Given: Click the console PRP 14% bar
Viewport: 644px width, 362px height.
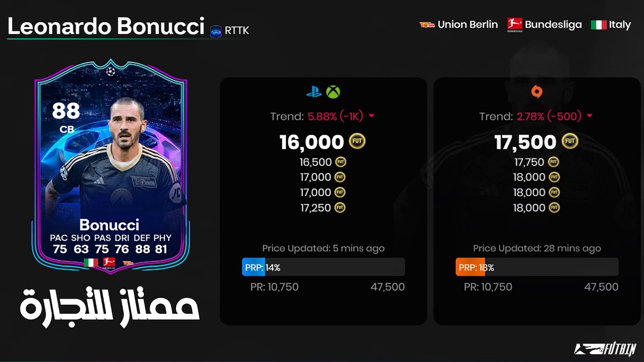Looking at the screenshot, I should [324, 267].
